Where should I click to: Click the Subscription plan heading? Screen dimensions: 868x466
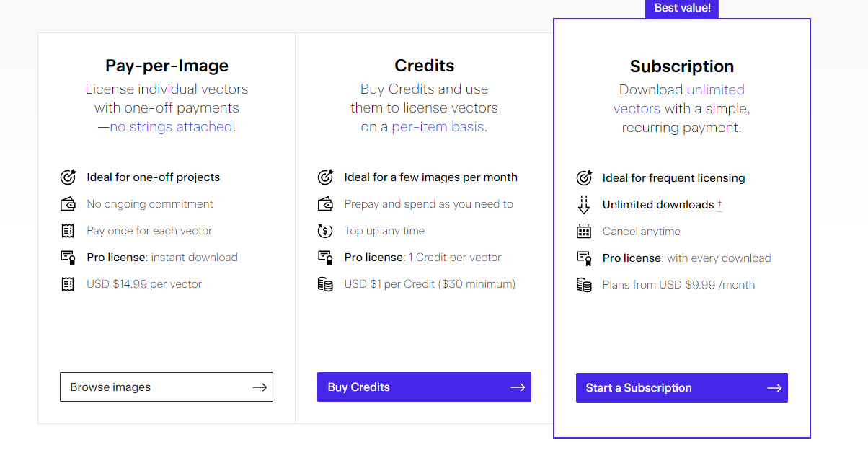coord(681,66)
